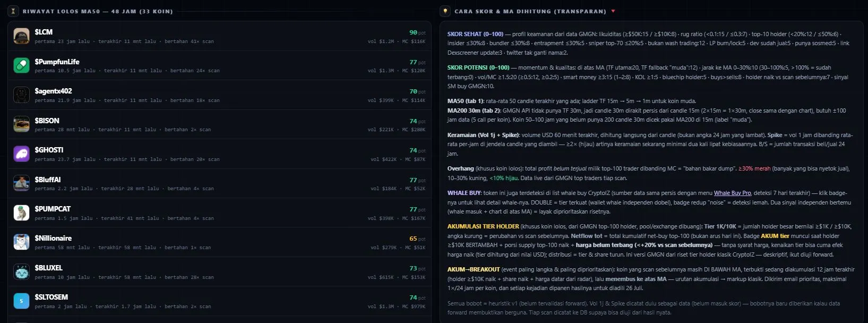This screenshot has height=323, width=868.
Task: Open the $agentx402 coin name
Action: tap(53, 91)
